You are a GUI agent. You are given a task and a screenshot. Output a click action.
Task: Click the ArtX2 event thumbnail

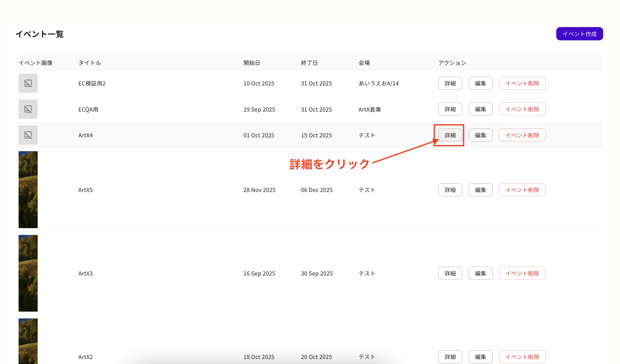28,341
